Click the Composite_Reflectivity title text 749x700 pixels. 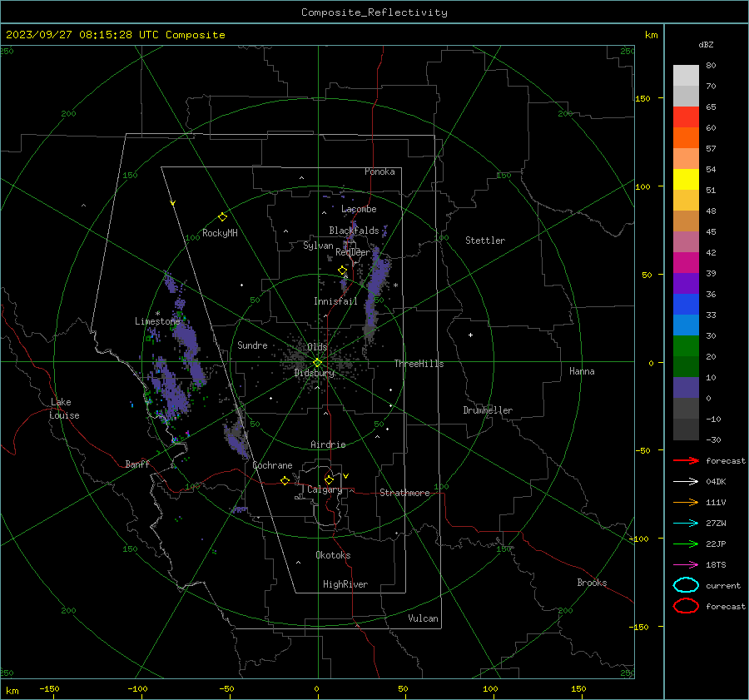point(374,12)
